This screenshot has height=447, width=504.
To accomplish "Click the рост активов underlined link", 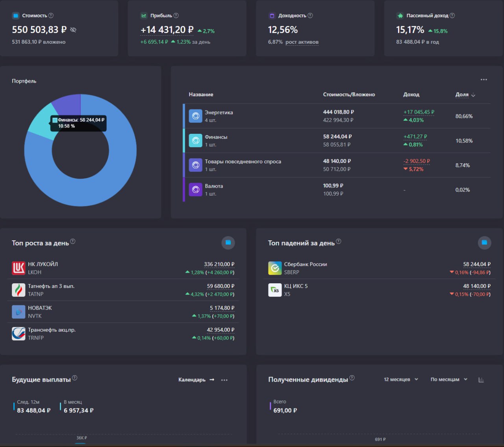I will [x=302, y=42].
